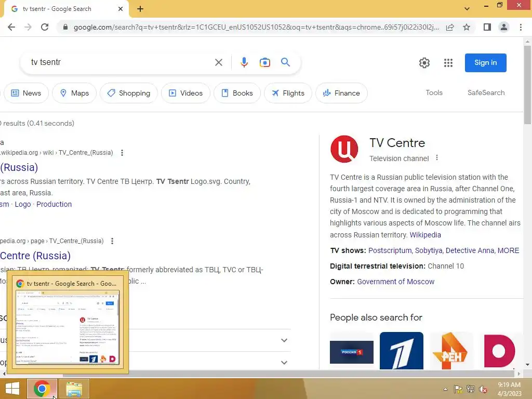Show hidden tray icons arrow
The width and height of the screenshot is (532, 399).
click(x=445, y=389)
